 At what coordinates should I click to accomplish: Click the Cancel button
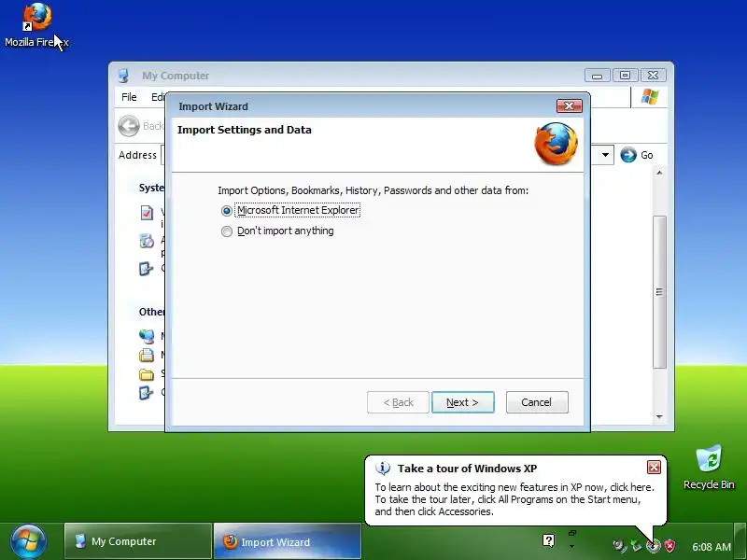tap(537, 402)
